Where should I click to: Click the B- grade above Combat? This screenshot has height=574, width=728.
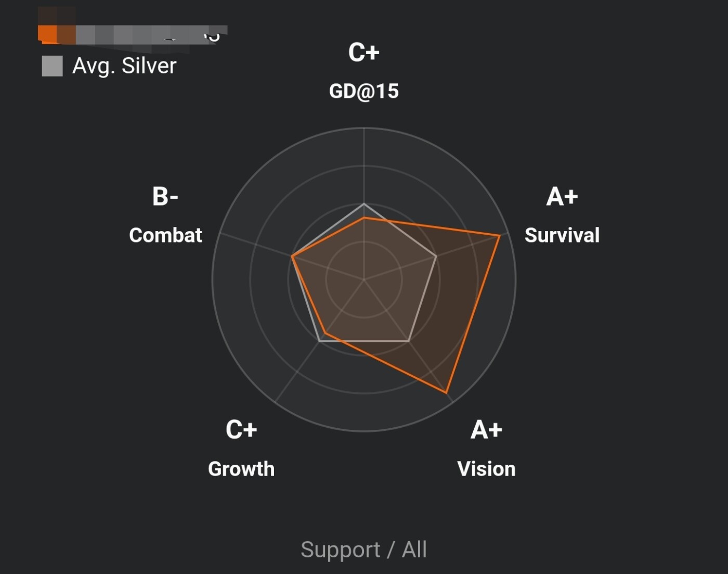165,197
